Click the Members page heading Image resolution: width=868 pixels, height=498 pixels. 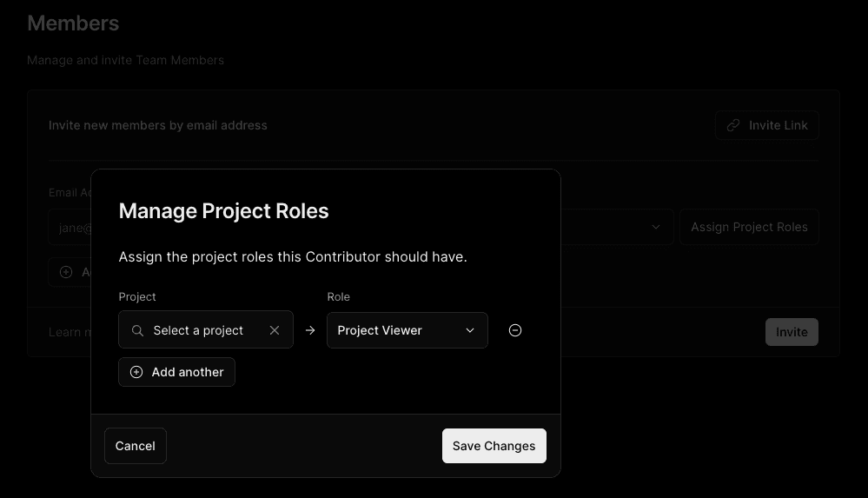pyautogui.click(x=73, y=23)
